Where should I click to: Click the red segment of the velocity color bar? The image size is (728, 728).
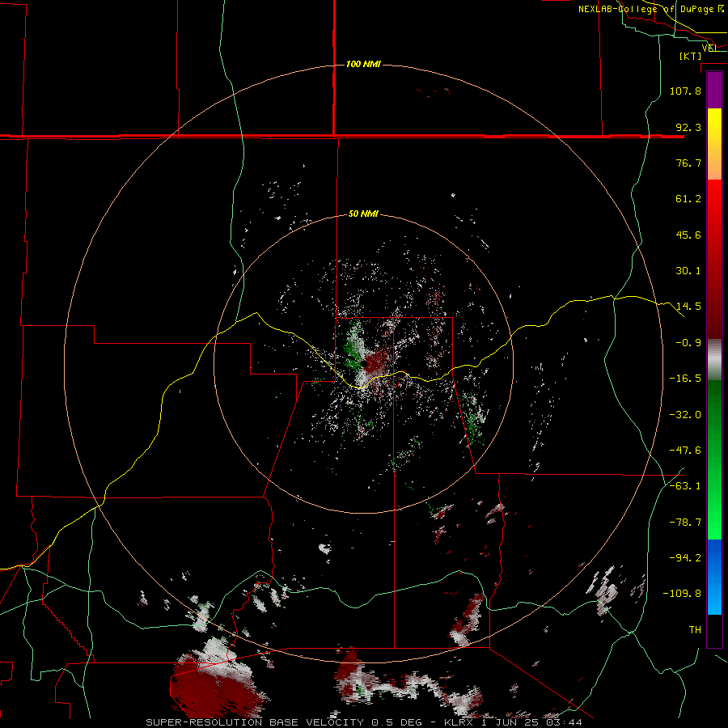pyautogui.click(x=714, y=259)
